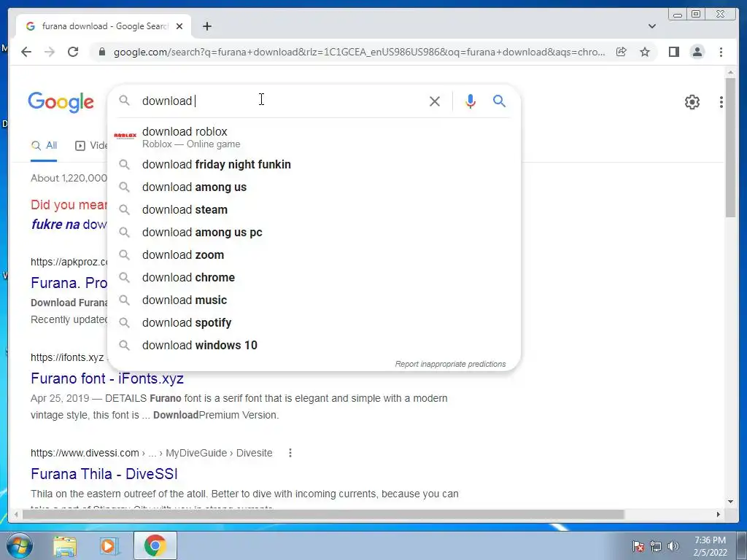
Task: Open Windows Media Player from taskbar
Action: 109,545
